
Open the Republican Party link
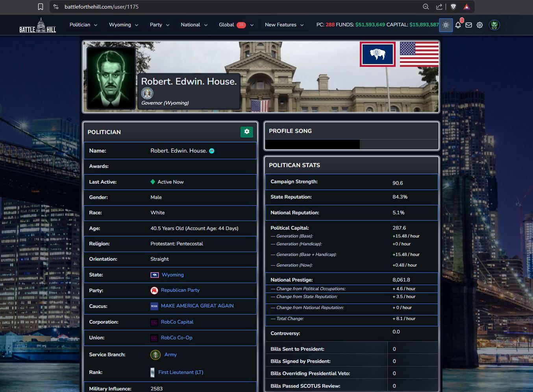pos(180,290)
